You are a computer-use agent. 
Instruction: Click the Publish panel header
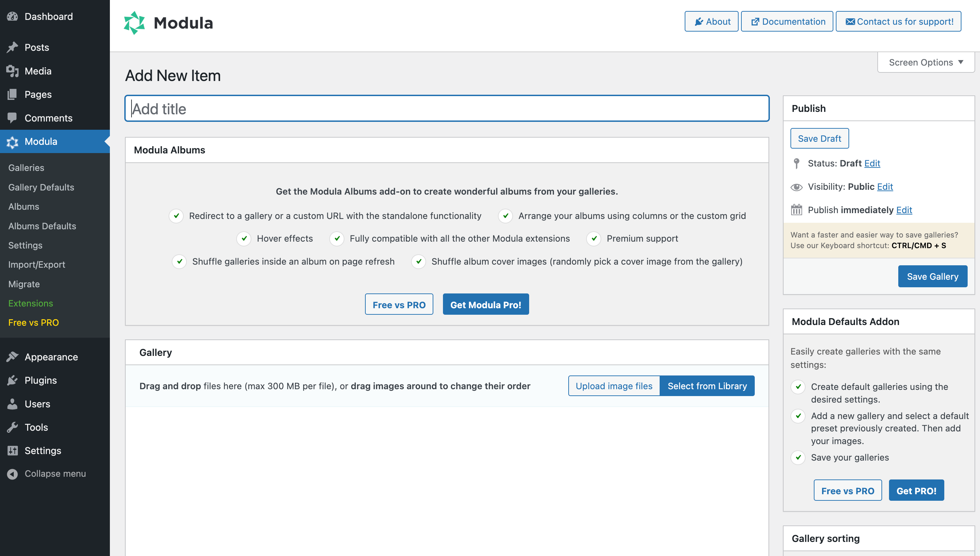pyautogui.click(x=879, y=109)
